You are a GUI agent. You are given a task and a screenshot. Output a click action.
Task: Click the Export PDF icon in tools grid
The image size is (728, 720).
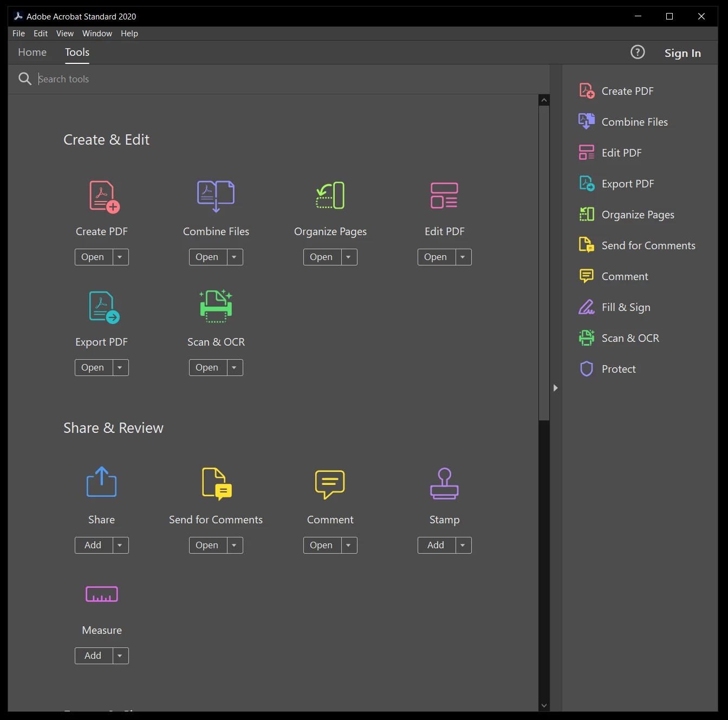pos(104,307)
